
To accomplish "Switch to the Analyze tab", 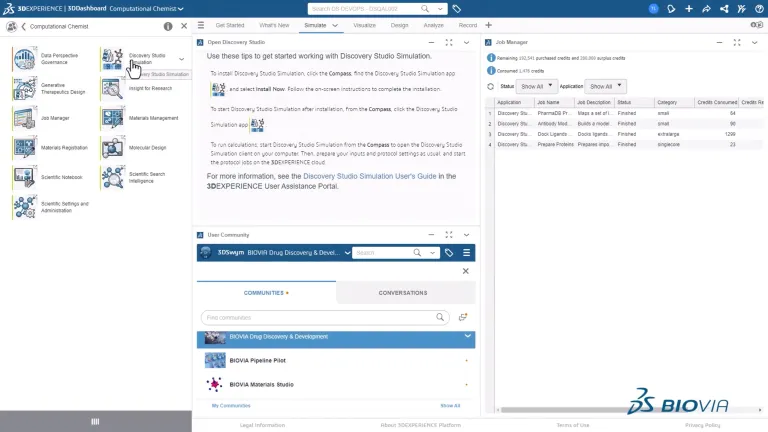I will tap(433, 25).
